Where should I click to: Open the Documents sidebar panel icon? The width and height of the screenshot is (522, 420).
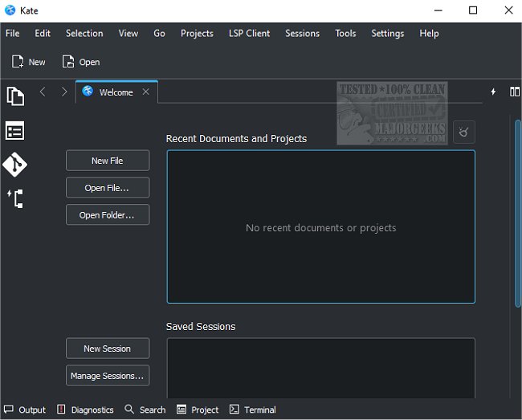coord(15,96)
